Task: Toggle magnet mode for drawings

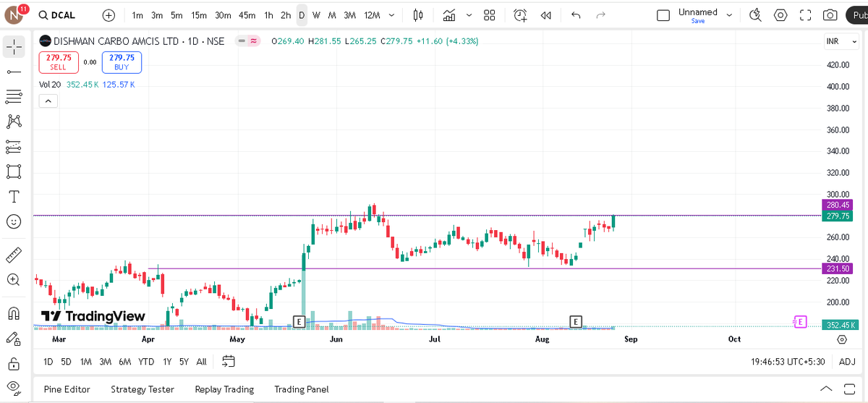Action: pos(14,313)
